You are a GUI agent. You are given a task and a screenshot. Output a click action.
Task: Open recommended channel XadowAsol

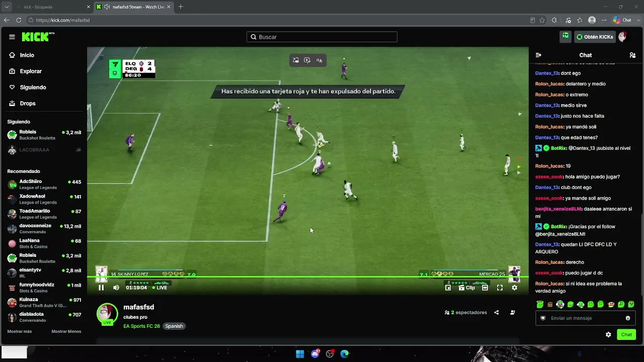pyautogui.click(x=44, y=199)
